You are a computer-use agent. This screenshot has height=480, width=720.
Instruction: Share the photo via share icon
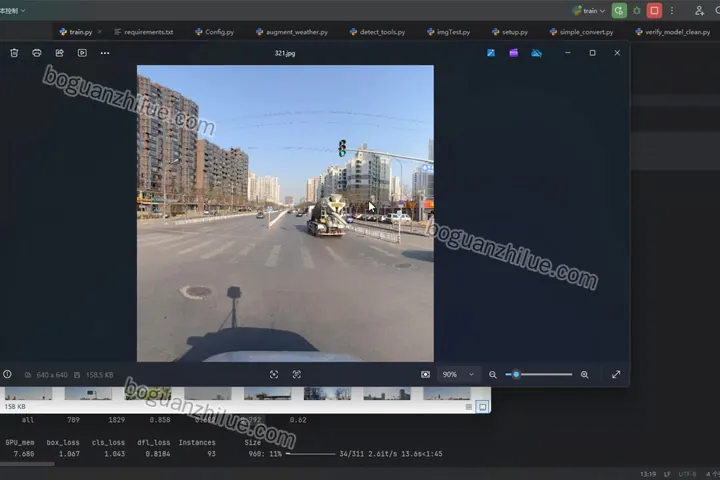(x=59, y=53)
